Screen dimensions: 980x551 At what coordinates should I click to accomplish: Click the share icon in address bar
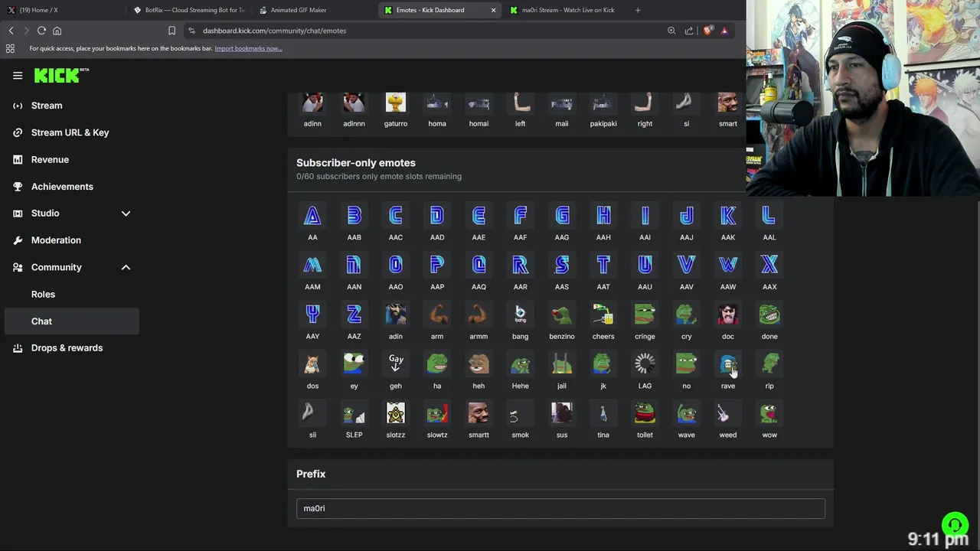click(x=689, y=31)
